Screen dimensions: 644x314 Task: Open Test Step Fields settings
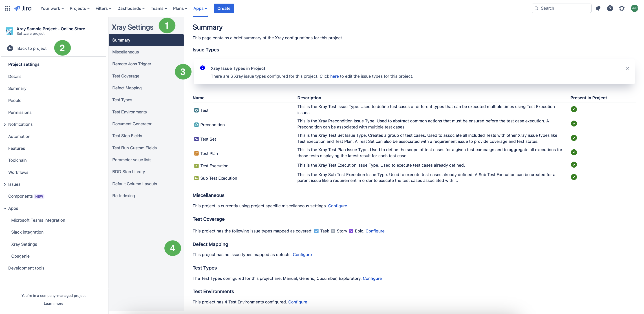pos(146,136)
